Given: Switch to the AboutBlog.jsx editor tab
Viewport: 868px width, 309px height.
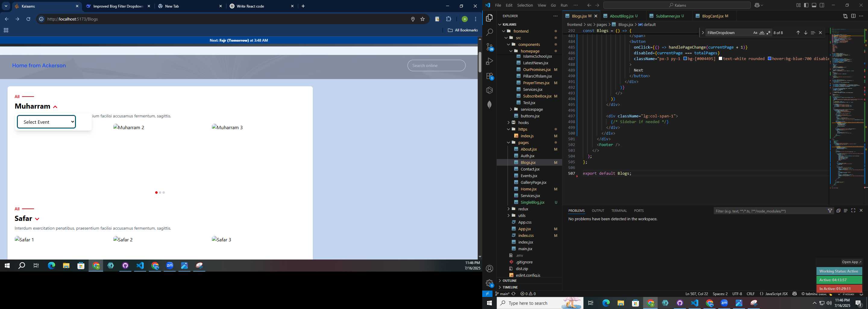Looking at the screenshot, I should click(x=622, y=16).
